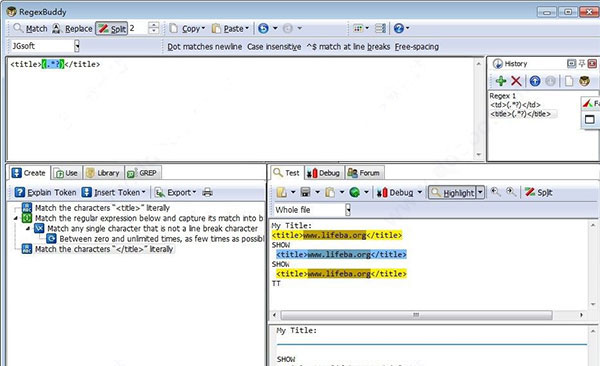Click the horizontal scrollbar in Test panel
This screenshot has width=600, height=366.
(x=416, y=315)
